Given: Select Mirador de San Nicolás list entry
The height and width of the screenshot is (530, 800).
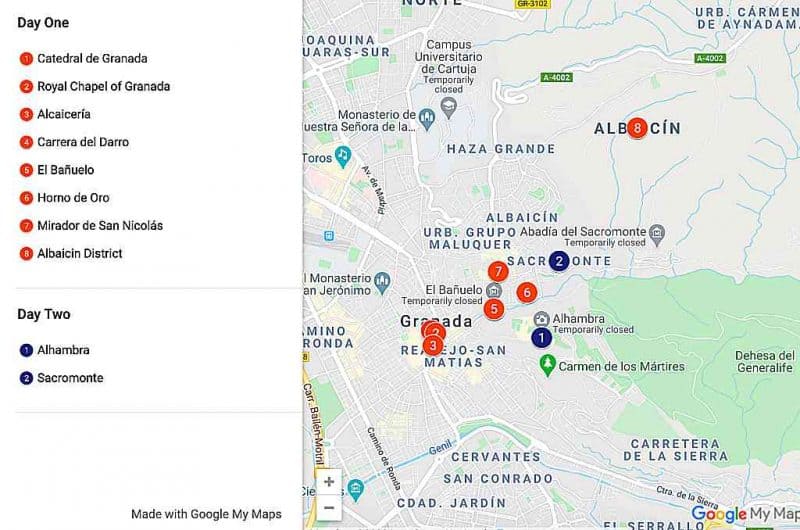Looking at the screenshot, I should point(100,226).
